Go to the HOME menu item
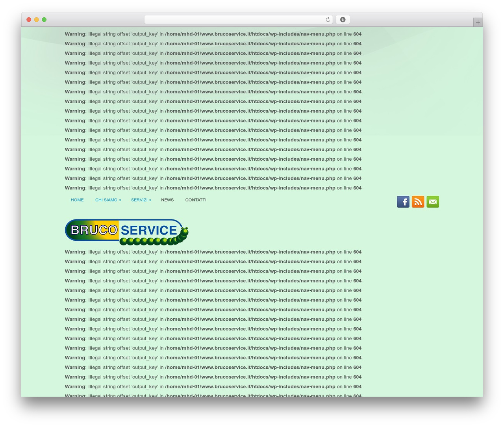Screen dimensions: 504x427 click(x=77, y=200)
